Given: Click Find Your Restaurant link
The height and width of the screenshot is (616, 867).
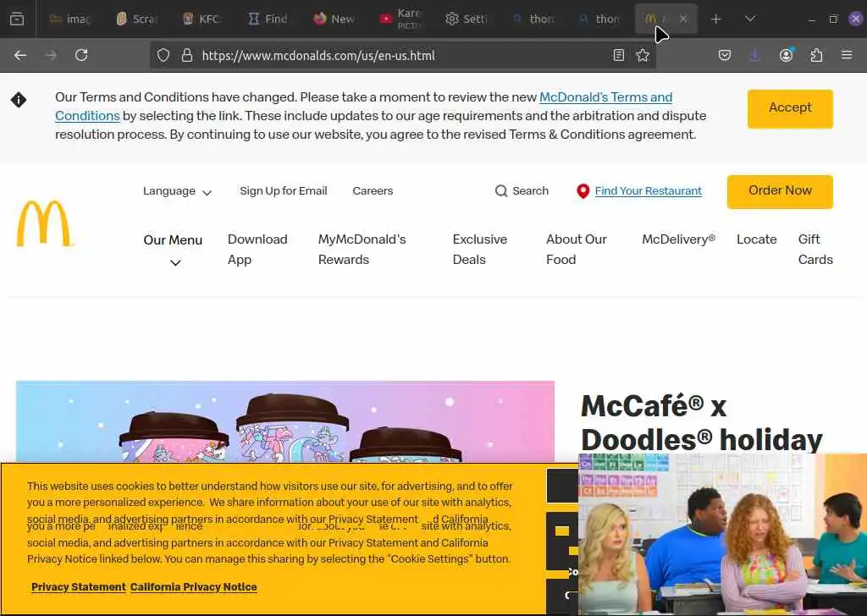Looking at the screenshot, I should click(648, 191).
